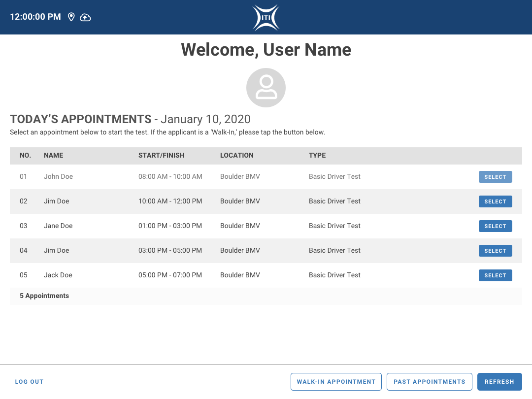Open Past Appointments
The height and width of the screenshot is (399, 532).
pyautogui.click(x=429, y=382)
